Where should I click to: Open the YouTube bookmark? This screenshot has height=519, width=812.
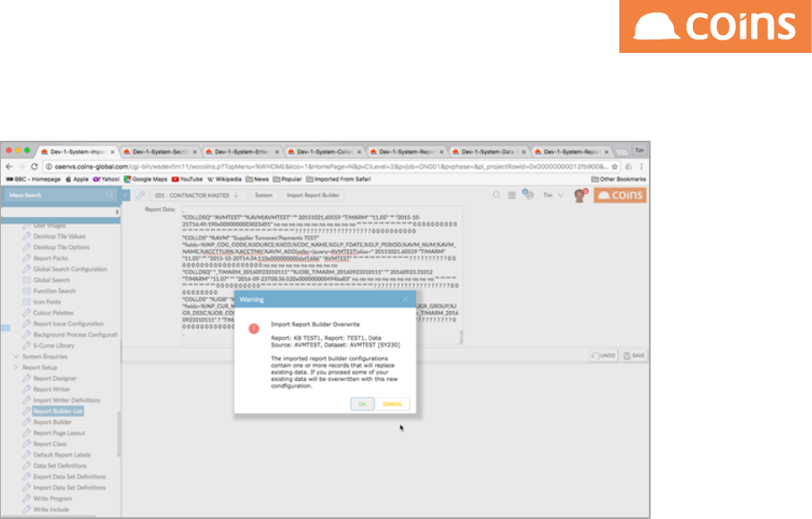[x=187, y=179]
